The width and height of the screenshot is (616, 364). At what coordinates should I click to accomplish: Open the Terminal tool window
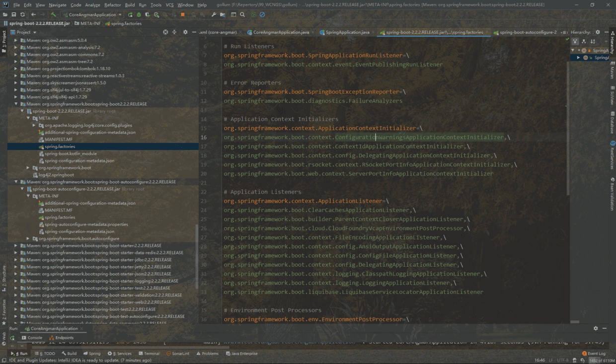tap(149, 354)
